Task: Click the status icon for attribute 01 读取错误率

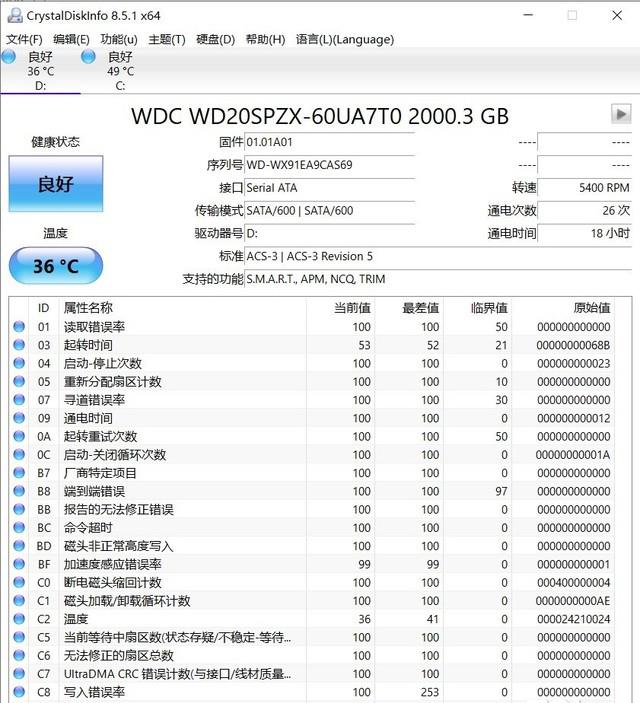Action: tap(19, 326)
